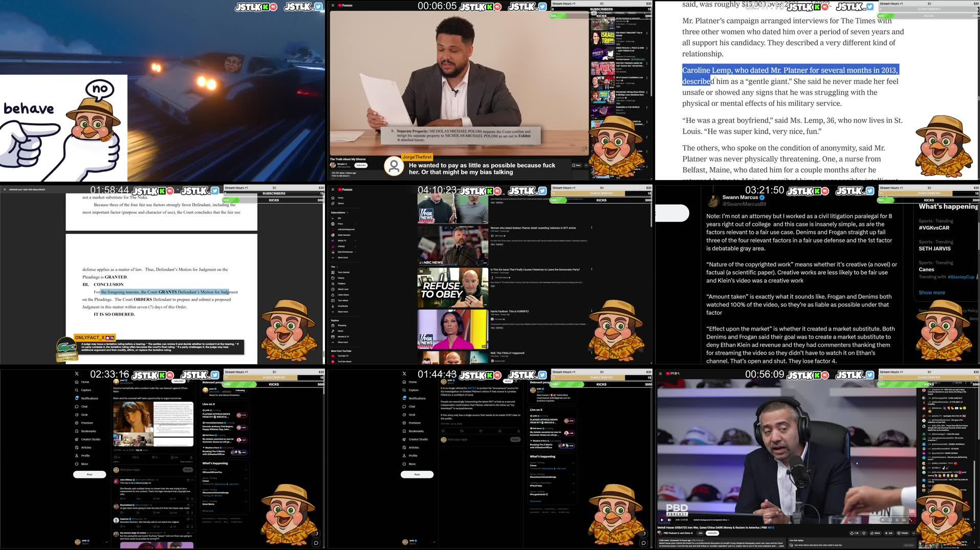Mute the PBD Podcast video volume
980x550 pixels.
[670, 520]
